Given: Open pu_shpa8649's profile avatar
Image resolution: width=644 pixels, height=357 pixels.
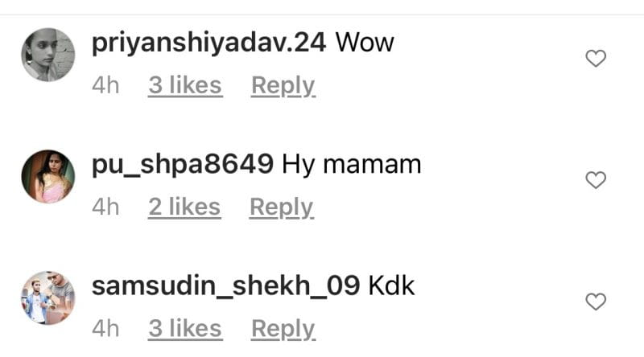Looking at the screenshot, I should pyautogui.click(x=48, y=176).
